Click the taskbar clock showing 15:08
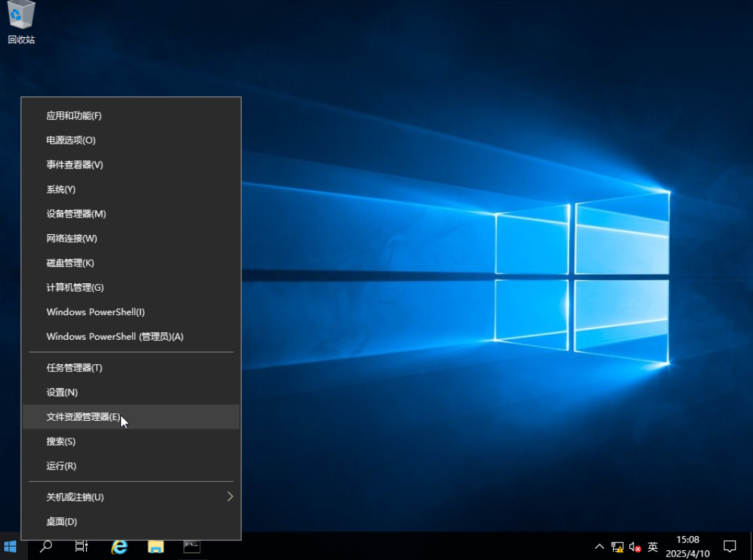Image resolution: width=753 pixels, height=560 pixels. tap(687, 546)
